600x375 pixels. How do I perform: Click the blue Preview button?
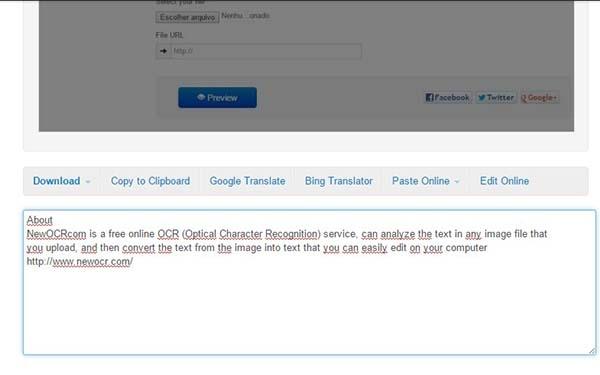click(x=217, y=98)
